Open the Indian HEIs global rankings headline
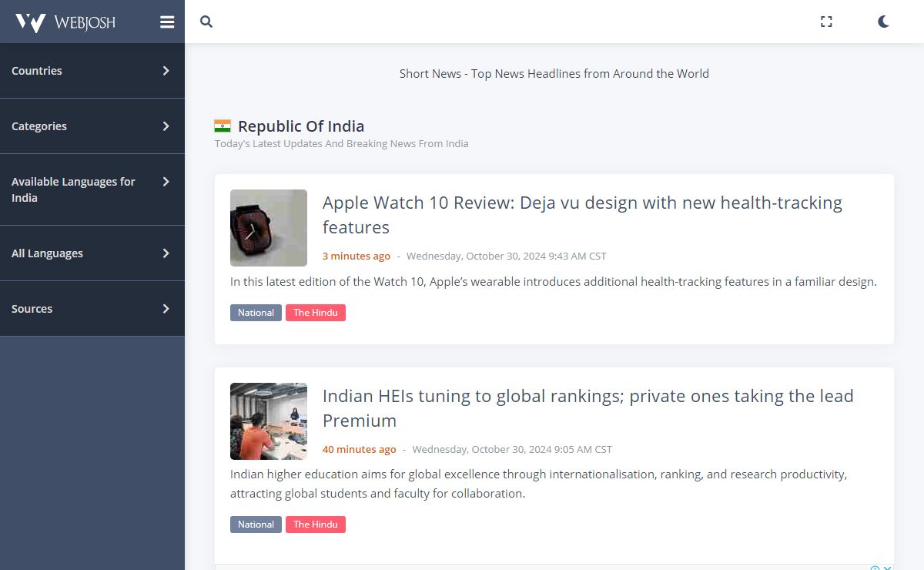Image resolution: width=924 pixels, height=570 pixels. click(588, 408)
